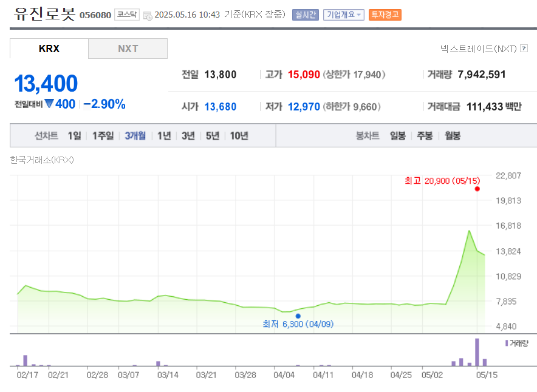Click the 하한가 9,660 text
Image resolution: width=537 pixels, height=392 pixels.
pos(352,107)
